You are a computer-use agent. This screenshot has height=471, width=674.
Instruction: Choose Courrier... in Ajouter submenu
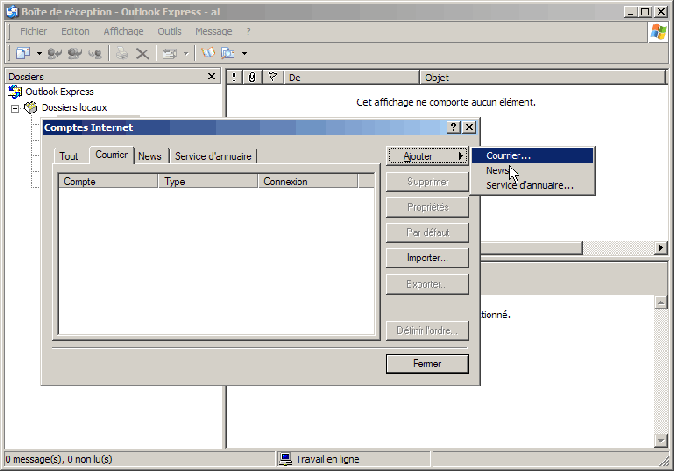click(x=533, y=156)
